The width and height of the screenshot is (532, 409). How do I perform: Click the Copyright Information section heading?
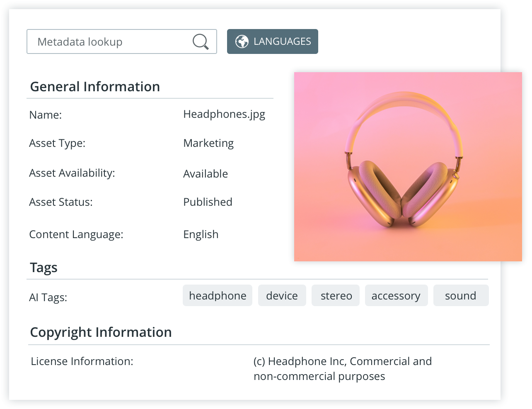(101, 332)
